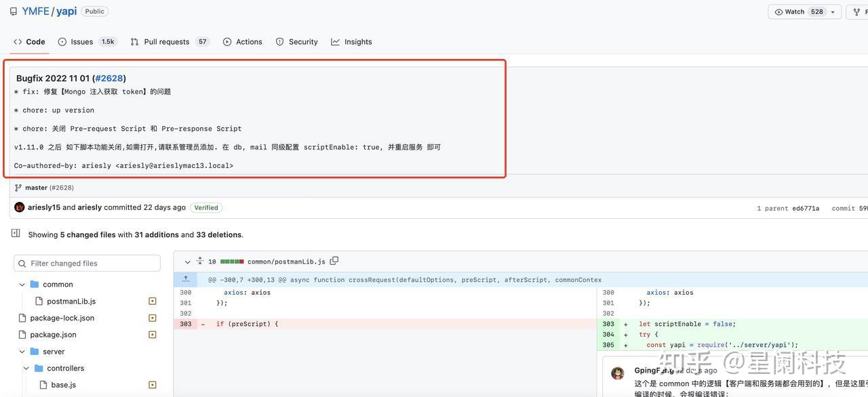Click the modified-status icon for postmanLib.js
The width and height of the screenshot is (868, 397).
coord(153,301)
